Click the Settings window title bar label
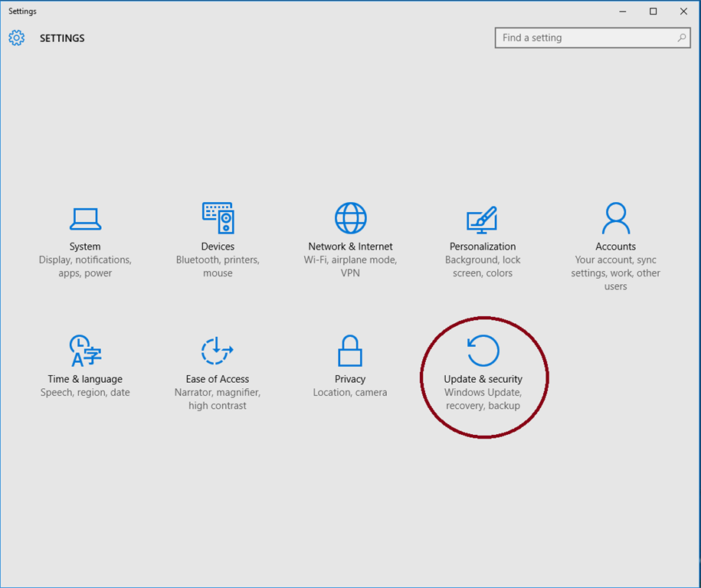The image size is (701, 588). (22, 11)
